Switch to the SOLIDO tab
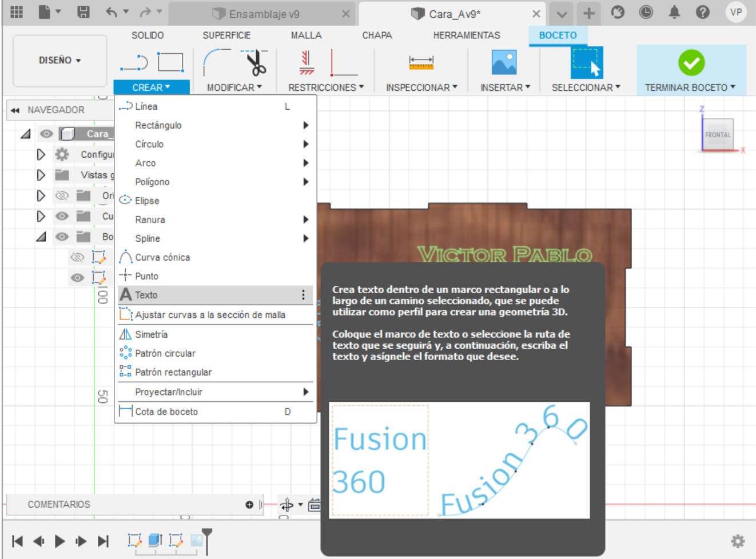756x559 pixels. (148, 35)
